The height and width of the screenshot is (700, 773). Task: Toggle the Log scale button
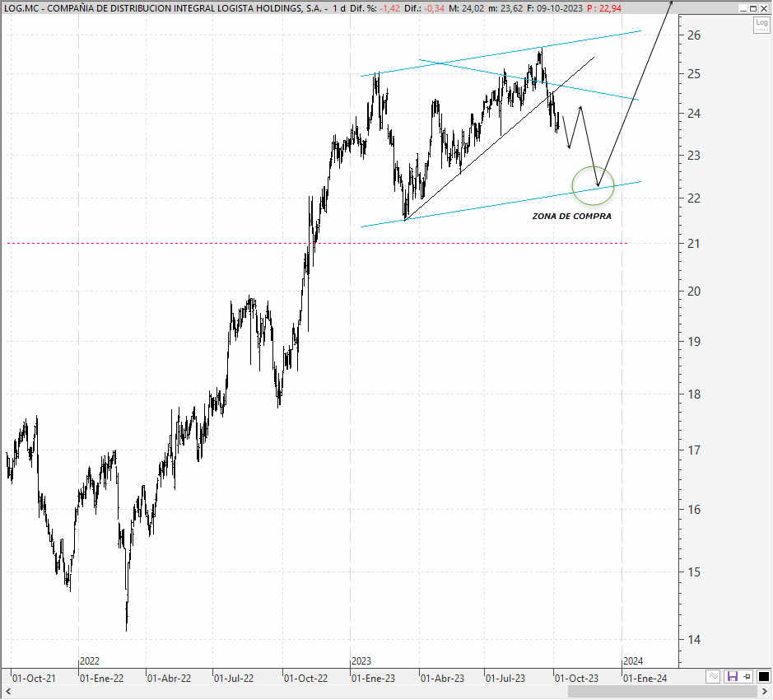(x=761, y=24)
